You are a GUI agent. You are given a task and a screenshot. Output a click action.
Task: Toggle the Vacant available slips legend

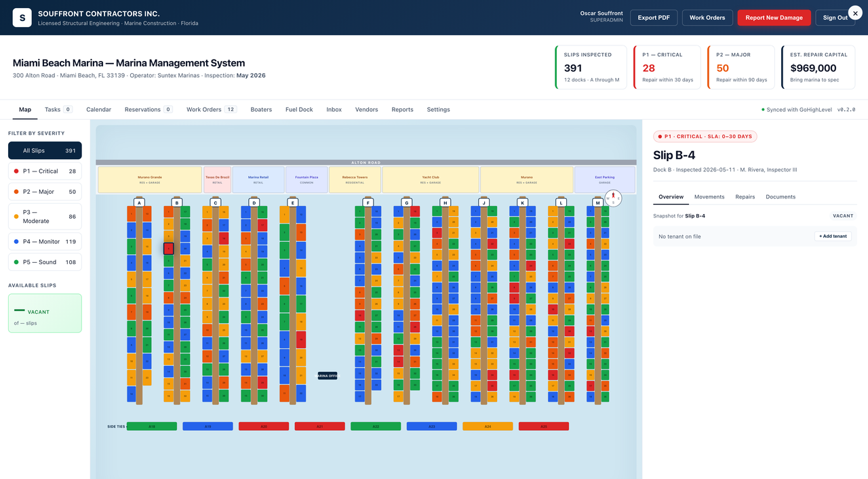coord(45,313)
